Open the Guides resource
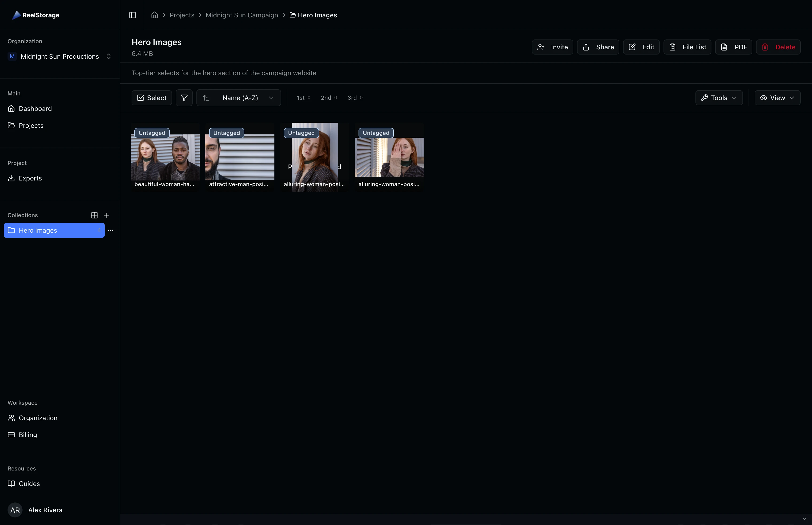This screenshot has height=525, width=812. pos(29,483)
